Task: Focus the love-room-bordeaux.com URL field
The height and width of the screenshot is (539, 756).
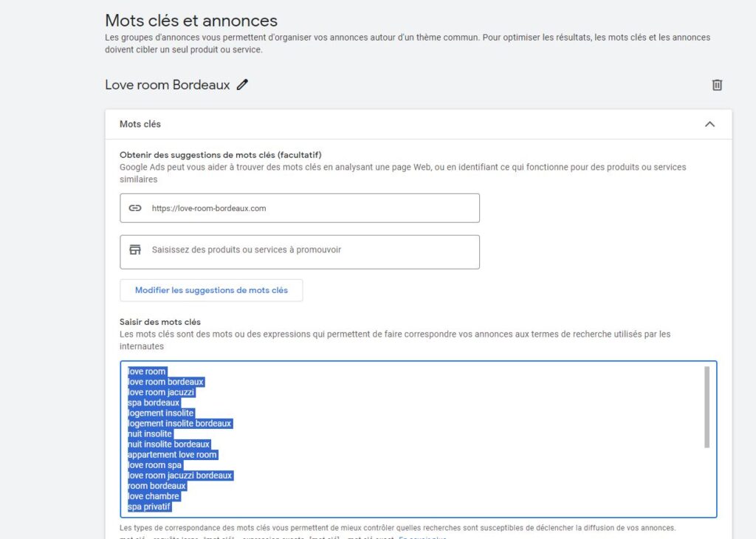Action: [x=310, y=208]
